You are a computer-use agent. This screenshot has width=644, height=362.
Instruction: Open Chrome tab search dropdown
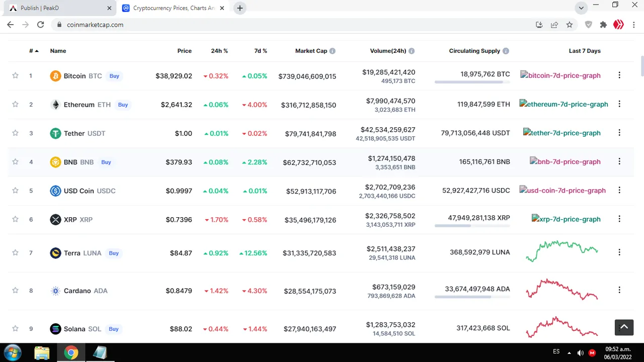pos(581,8)
